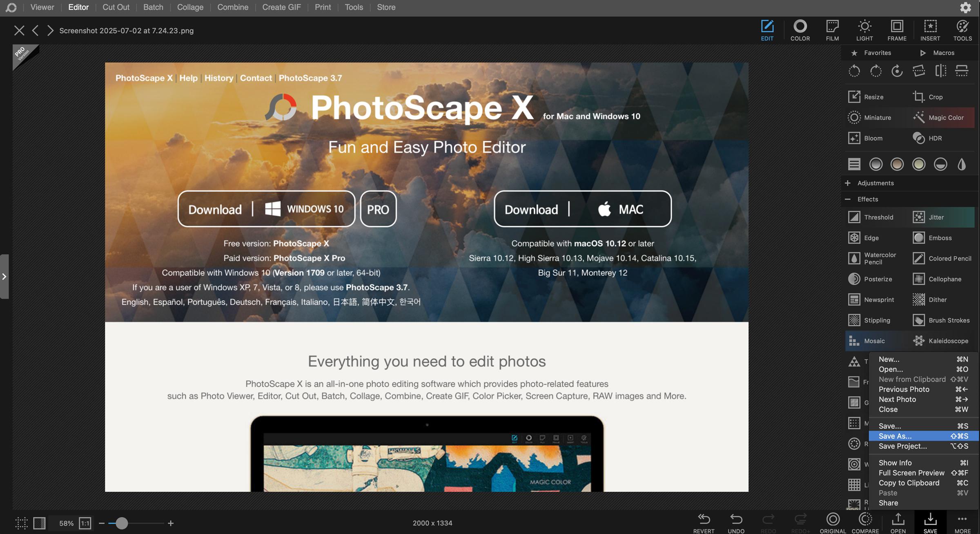Apply the Newsprint effect

[871, 299]
